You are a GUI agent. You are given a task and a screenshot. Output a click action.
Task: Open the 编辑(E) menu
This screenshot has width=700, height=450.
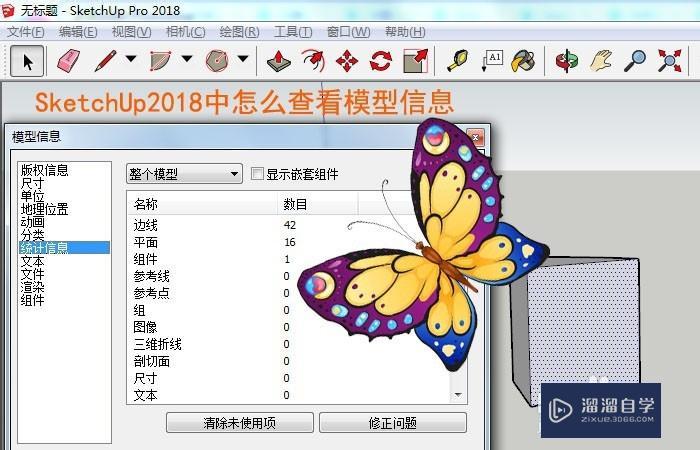pyautogui.click(x=78, y=32)
